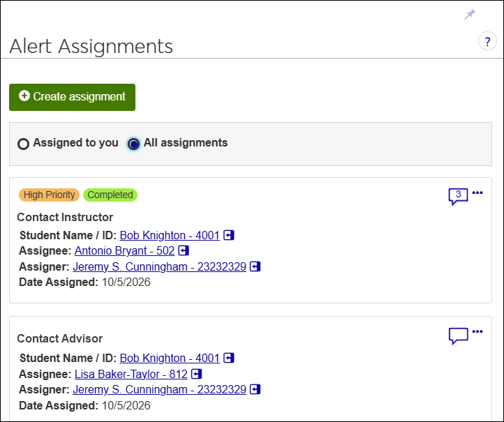Click the Contact Instructor heading
Image resolution: width=504 pixels, height=422 pixels.
point(65,218)
